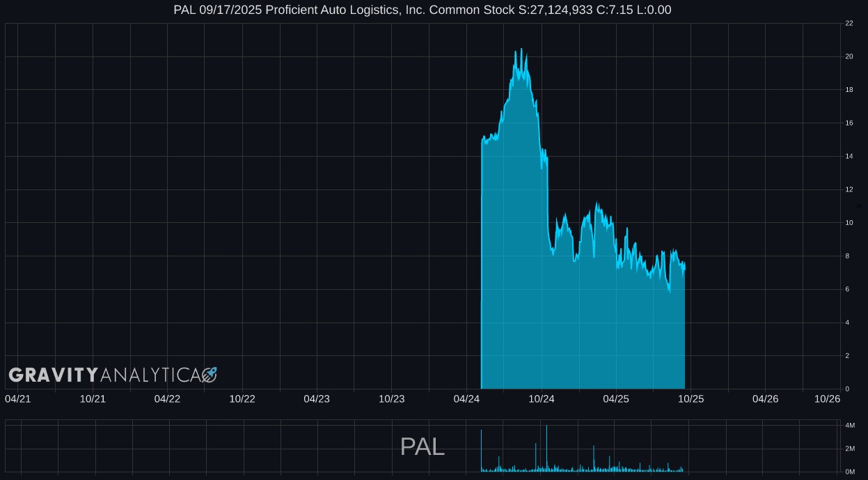Click the price axis value 4
This screenshot has height=480, width=868.
coord(847,323)
